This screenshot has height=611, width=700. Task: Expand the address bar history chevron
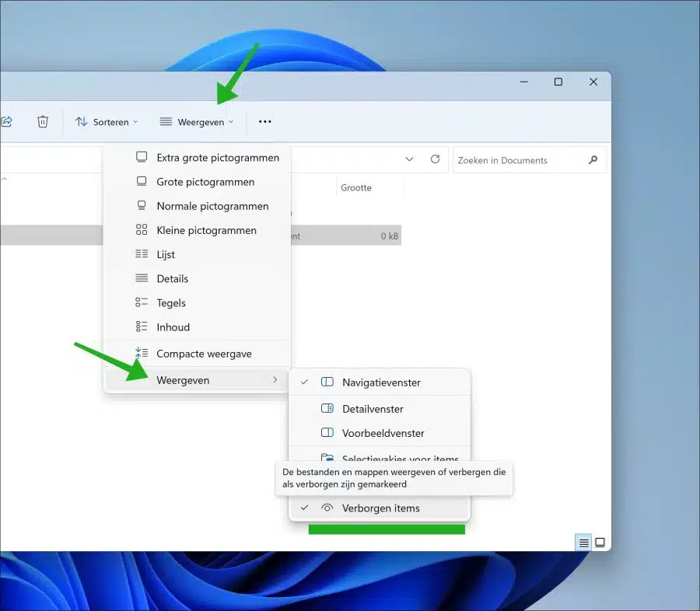(x=409, y=159)
